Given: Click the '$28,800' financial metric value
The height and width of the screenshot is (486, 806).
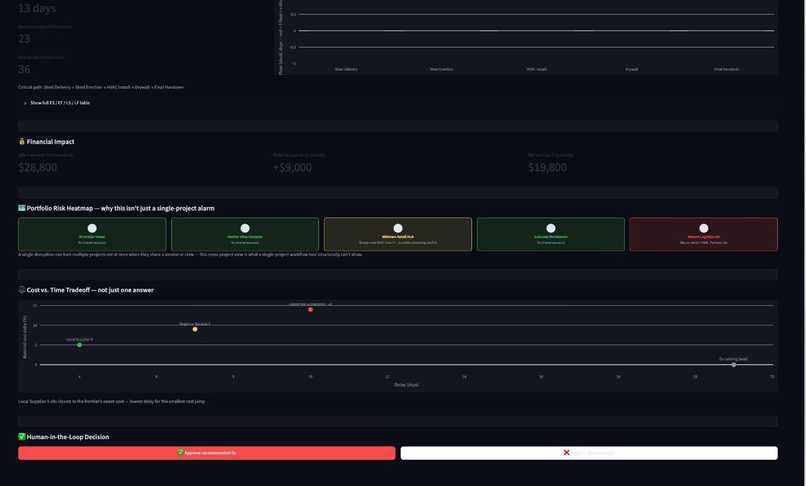Looking at the screenshot, I should pos(38,168).
